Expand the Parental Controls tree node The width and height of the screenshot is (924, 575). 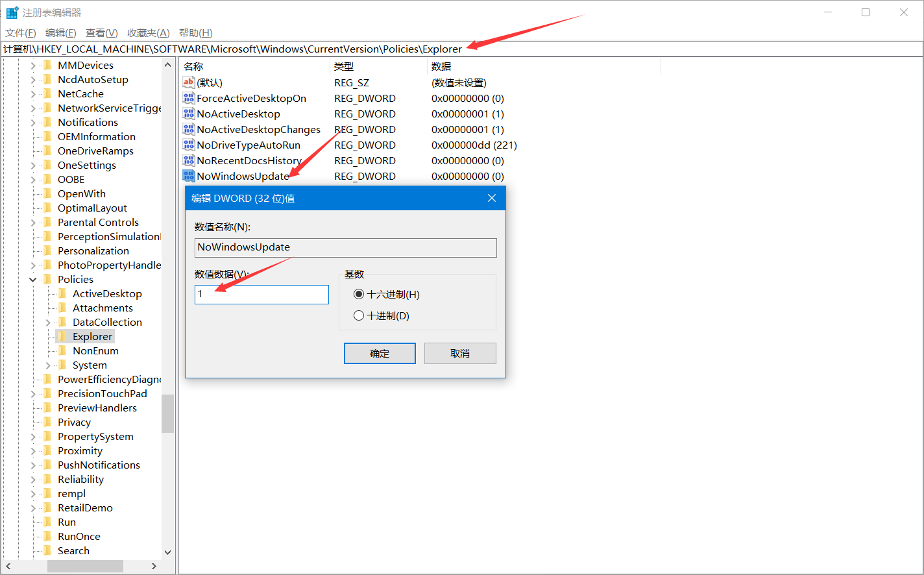[33, 222]
